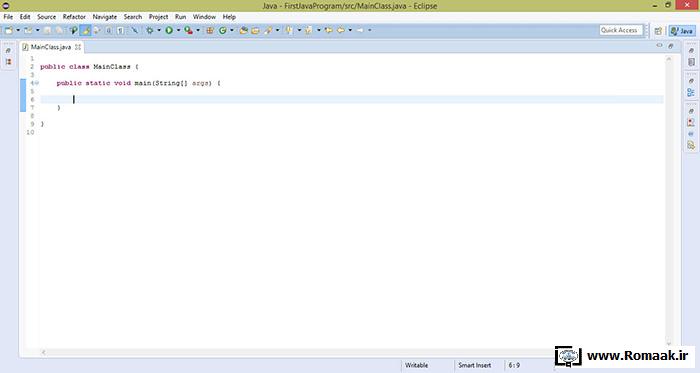Click the Search flashlight icon
This screenshot has height=373, width=700.
(268, 30)
